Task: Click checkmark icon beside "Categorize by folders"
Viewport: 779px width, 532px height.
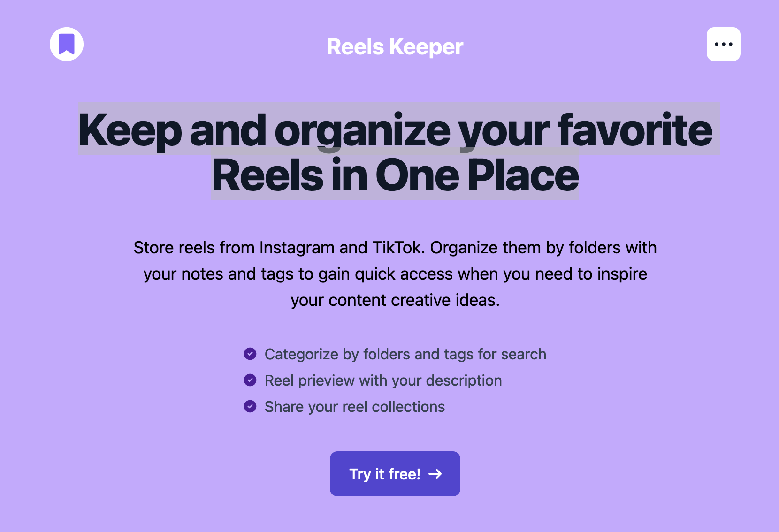Action: pos(250,354)
